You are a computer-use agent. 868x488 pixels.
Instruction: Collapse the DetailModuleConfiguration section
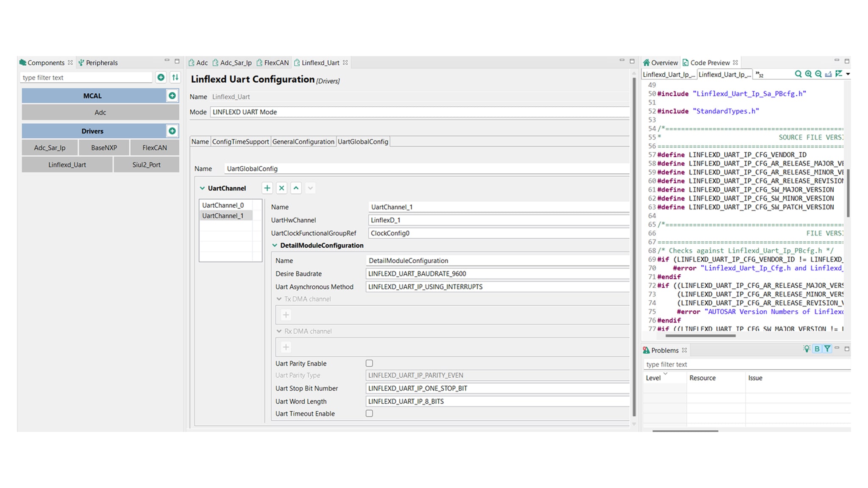click(275, 245)
